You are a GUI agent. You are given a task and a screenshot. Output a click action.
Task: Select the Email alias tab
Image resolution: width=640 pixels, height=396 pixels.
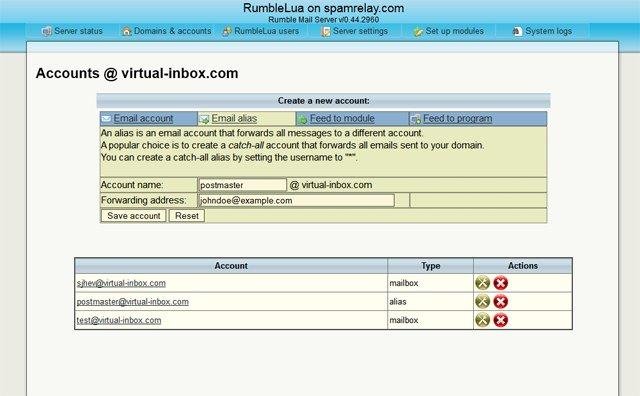point(234,119)
